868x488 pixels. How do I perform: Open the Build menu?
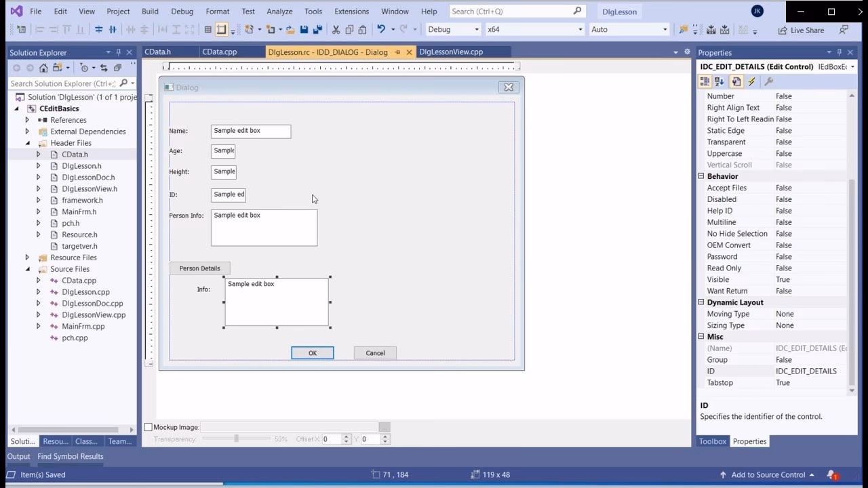150,12
